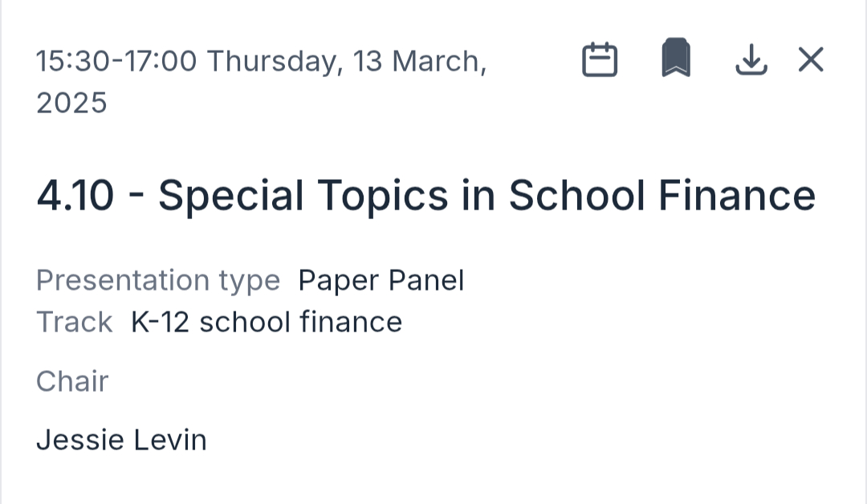Click the word Thursday in the date
The height and width of the screenshot is (504, 867).
[x=273, y=61]
